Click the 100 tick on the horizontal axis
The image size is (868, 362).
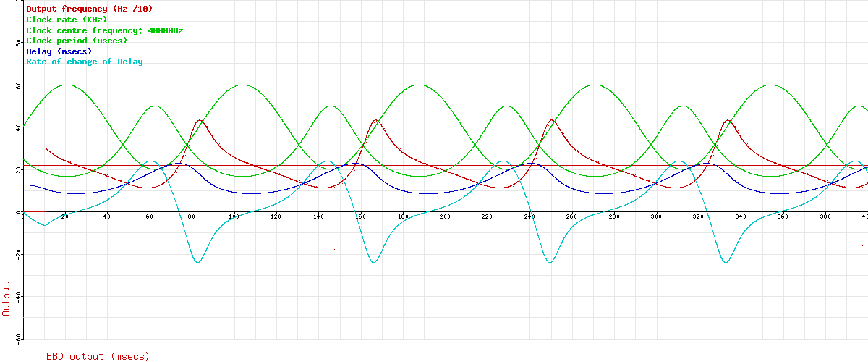click(x=234, y=216)
